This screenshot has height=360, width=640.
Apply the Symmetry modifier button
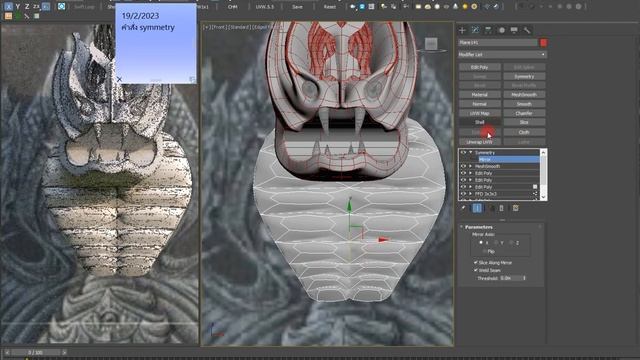524,76
